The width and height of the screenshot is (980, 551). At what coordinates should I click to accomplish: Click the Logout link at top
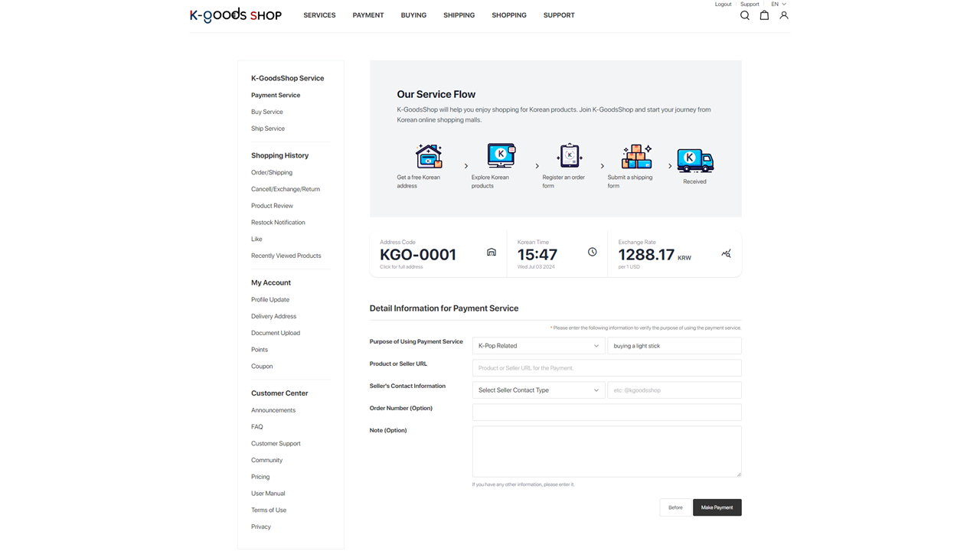(723, 5)
